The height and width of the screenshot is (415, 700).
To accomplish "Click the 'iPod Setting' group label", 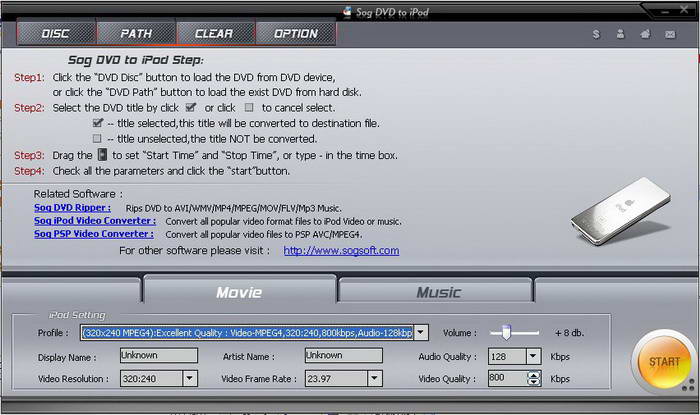I will pyautogui.click(x=77, y=315).
